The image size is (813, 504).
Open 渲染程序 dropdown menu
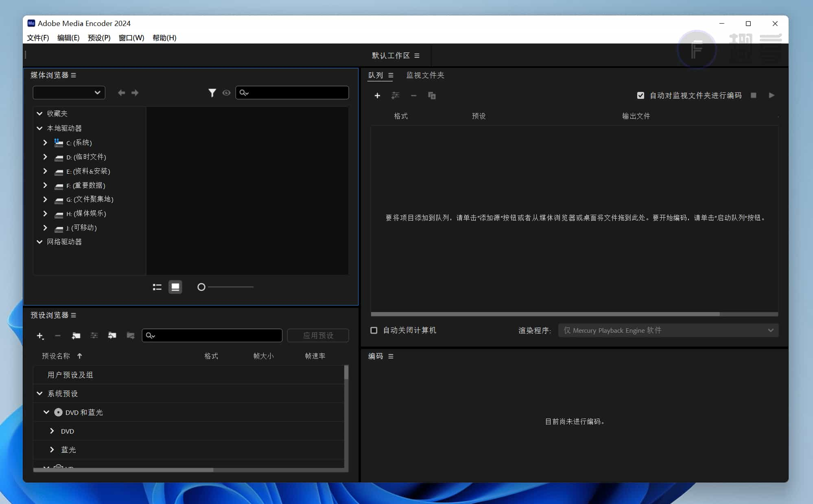[667, 330]
